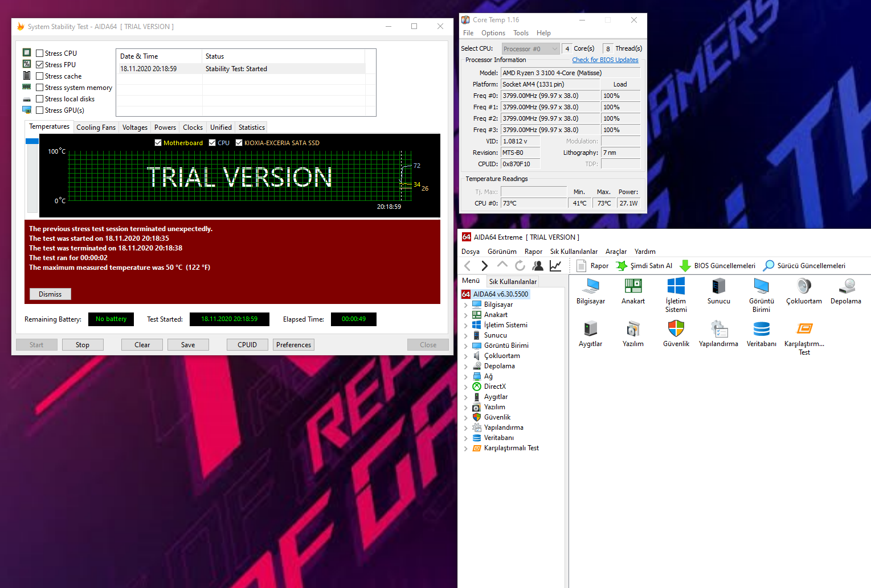Click the Stop button

click(x=83, y=345)
